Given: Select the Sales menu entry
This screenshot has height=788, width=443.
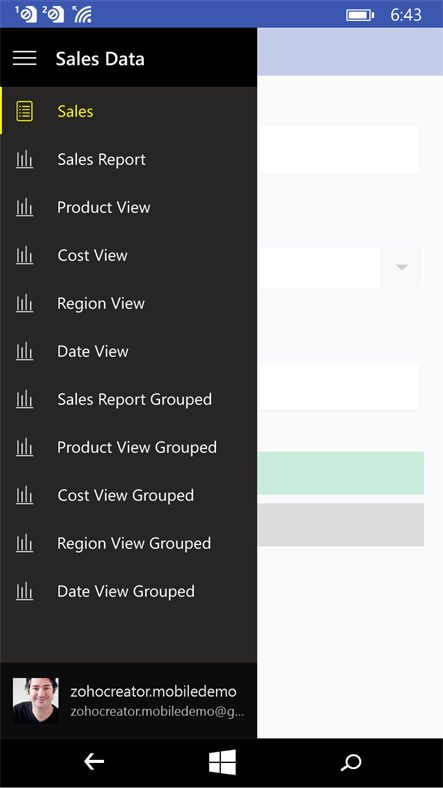Looking at the screenshot, I should click(x=128, y=111).
